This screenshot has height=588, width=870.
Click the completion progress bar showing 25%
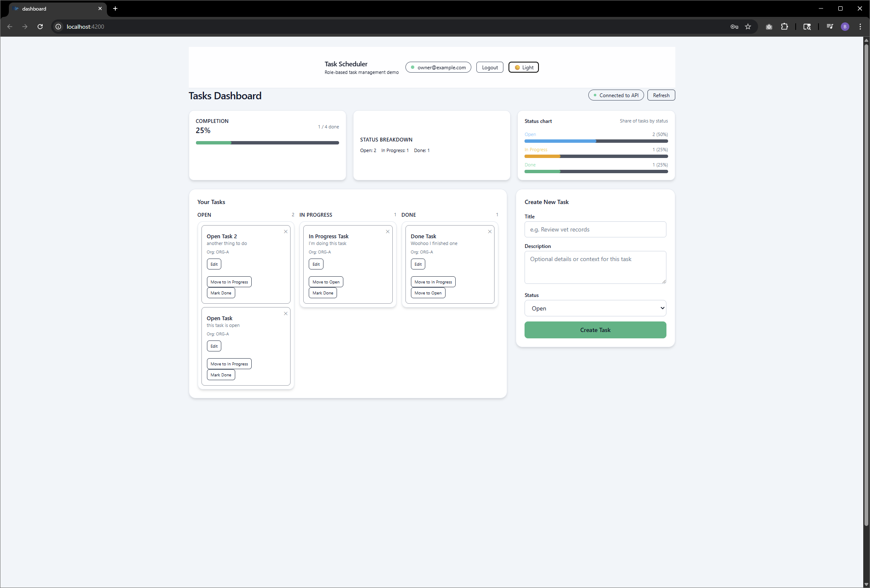tap(267, 143)
